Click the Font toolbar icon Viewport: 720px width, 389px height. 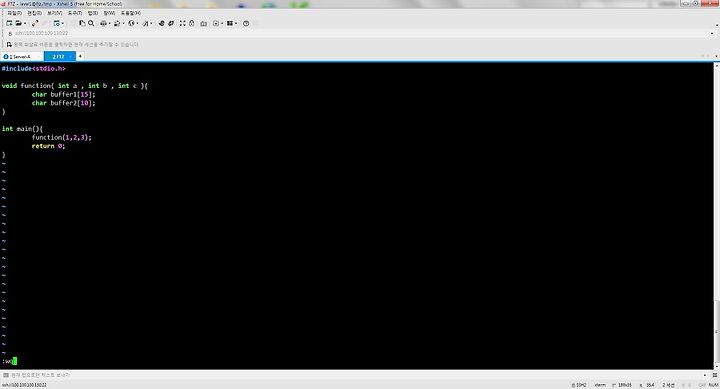pyautogui.click(x=146, y=23)
